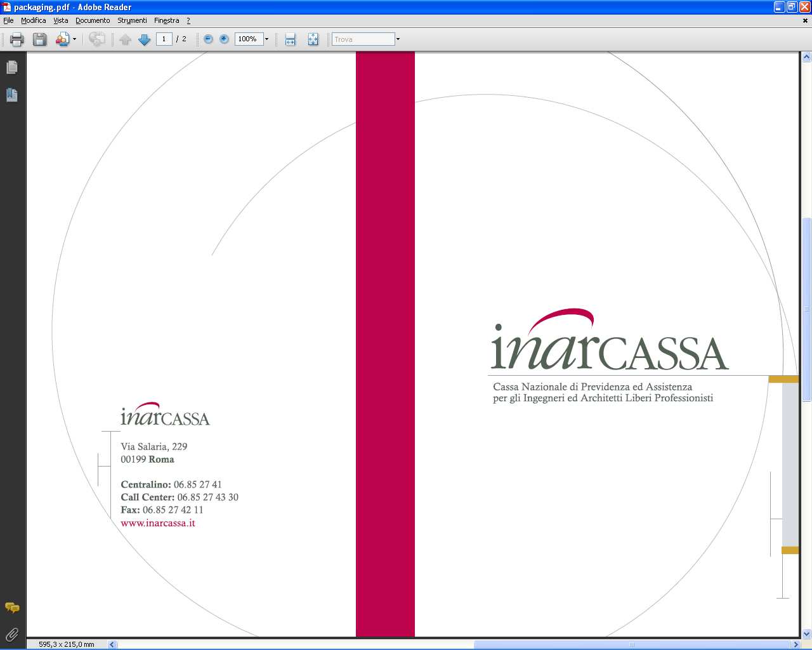Save a copy with the floppy disk icon
The image size is (812, 650).
pos(39,39)
